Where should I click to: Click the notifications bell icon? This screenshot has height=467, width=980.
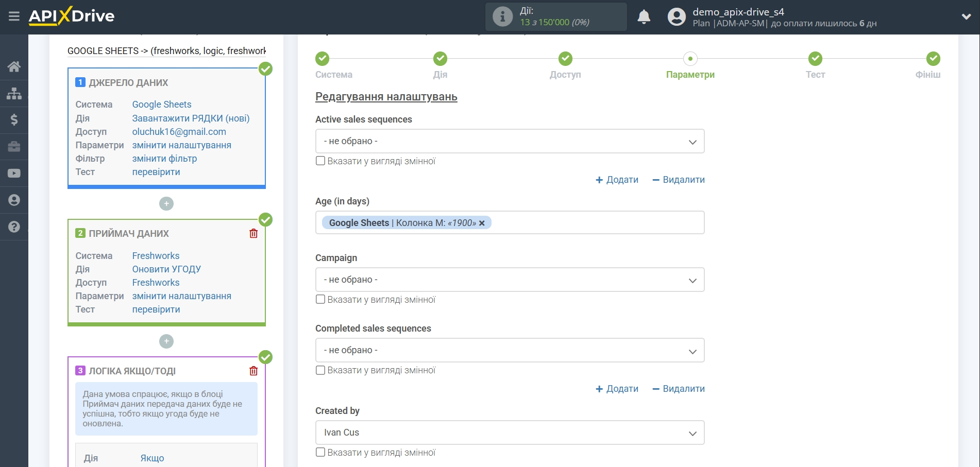[x=644, y=17]
